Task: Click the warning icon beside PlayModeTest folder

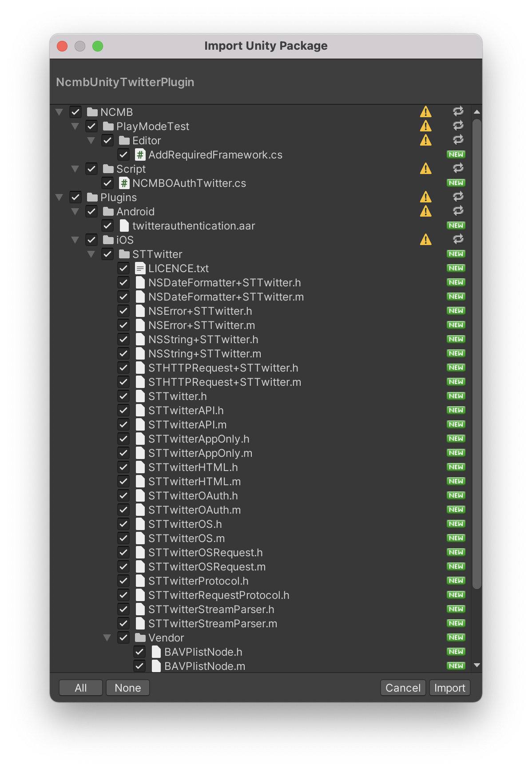Action: 425,126
